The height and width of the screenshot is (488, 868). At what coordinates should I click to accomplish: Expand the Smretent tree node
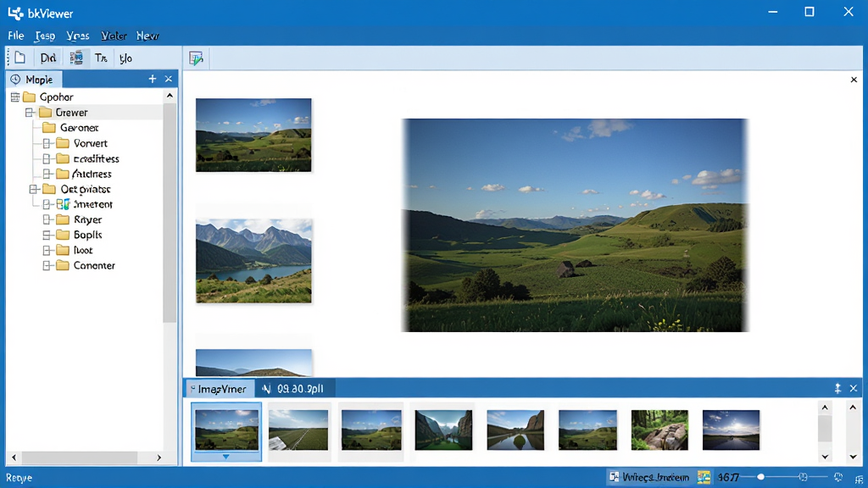pyautogui.click(x=47, y=204)
